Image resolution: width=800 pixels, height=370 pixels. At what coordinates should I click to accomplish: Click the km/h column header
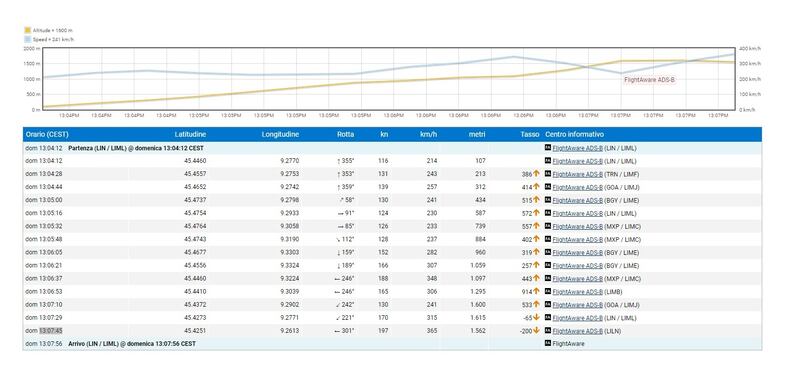click(428, 135)
